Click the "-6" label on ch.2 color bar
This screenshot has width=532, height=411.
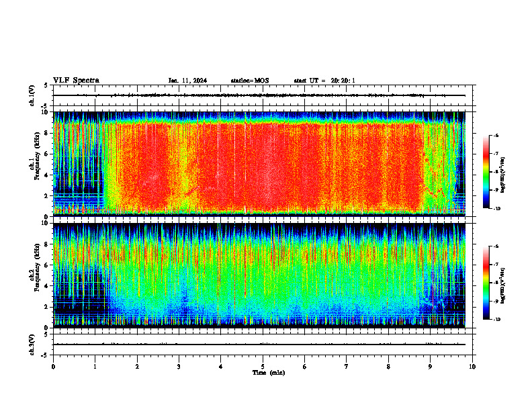click(496, 246)
